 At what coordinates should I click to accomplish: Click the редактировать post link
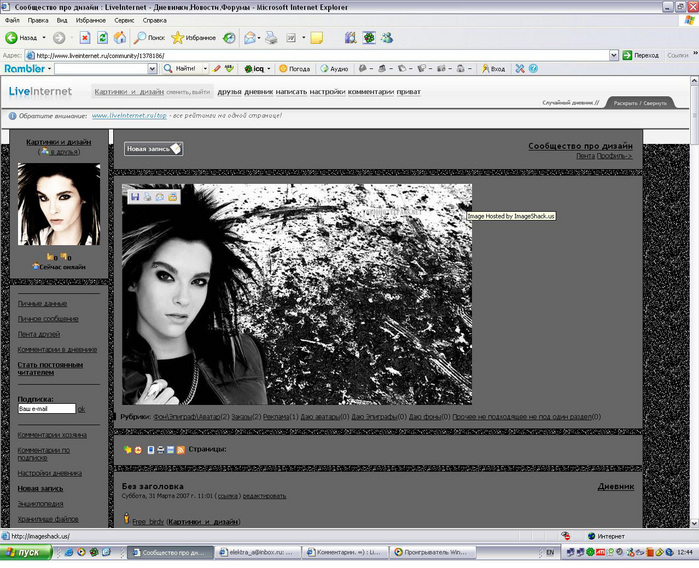tap(264, 496)
